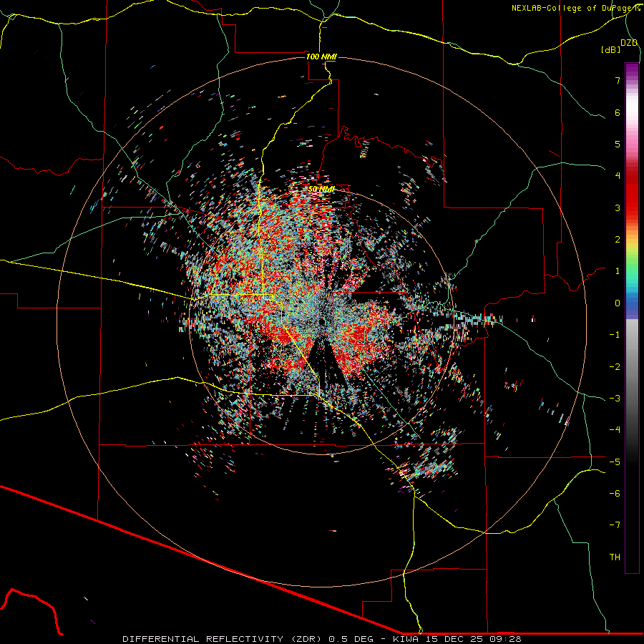This screenshot has height=644, width=644.
Task: Click the -7 value on scale
Action: (x=615, y=525)
